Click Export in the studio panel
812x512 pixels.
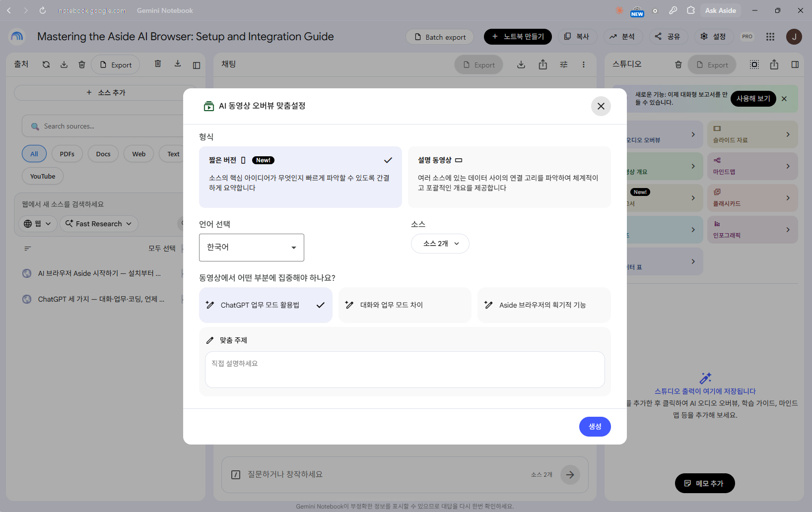(x=712, y=64)
